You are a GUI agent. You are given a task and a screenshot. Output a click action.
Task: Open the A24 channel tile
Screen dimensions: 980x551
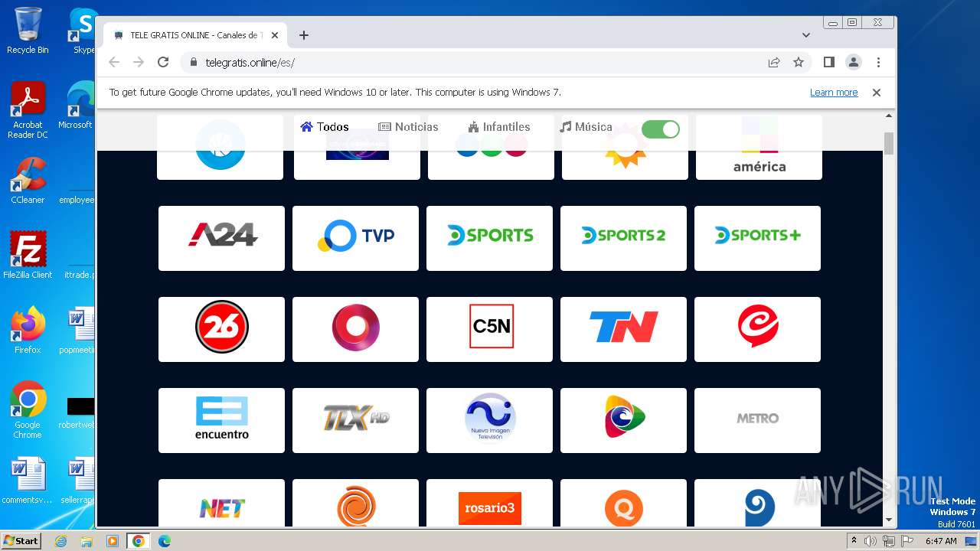pos(221,238)
